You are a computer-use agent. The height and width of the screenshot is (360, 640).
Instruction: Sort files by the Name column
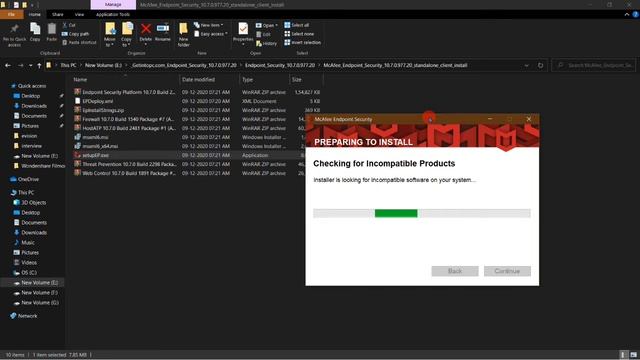pos(125,80)
